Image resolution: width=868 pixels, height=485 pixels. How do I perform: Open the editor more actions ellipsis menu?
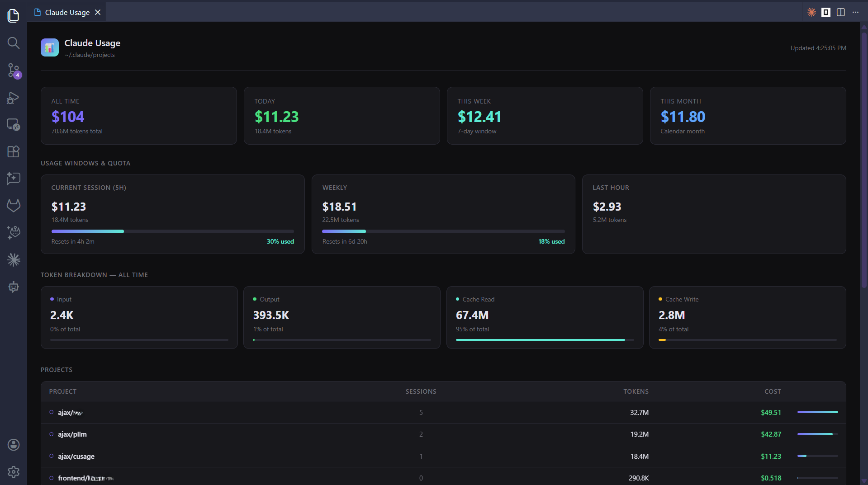click(x=855, y=12)
